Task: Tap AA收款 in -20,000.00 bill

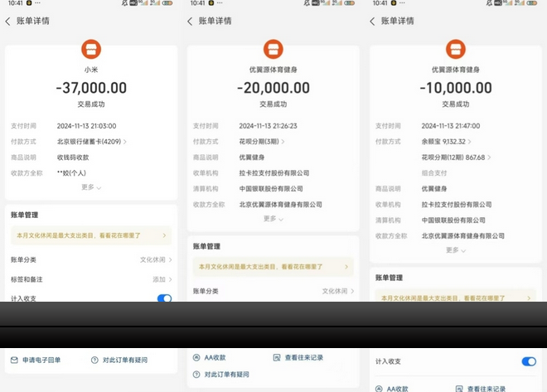Action: [215, 357]
